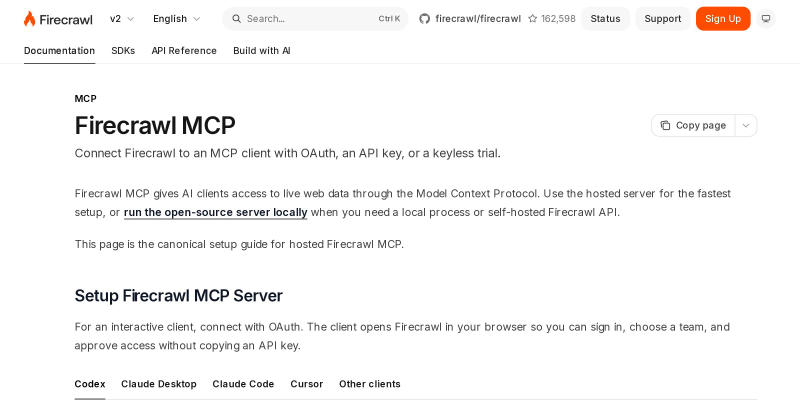Select the Claude Desktop client tab
This screenshot has width=800, height=420.
159,384
